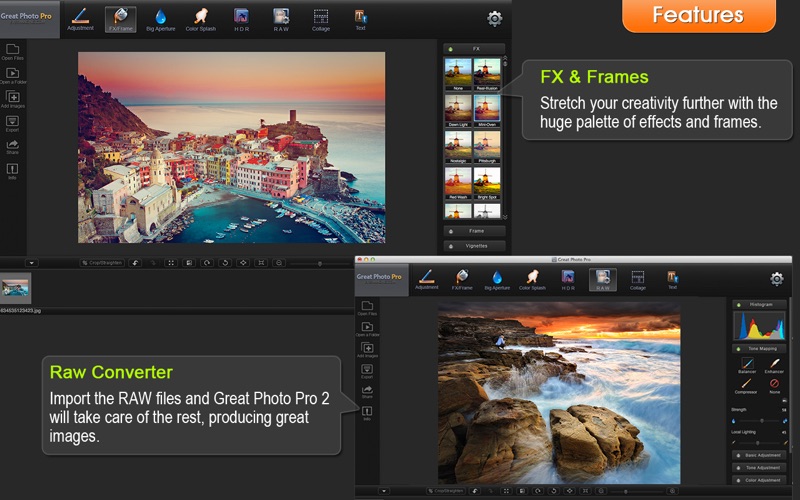Image resolution: width=800 pixels, height=500 pixels.
Task: Click the Text icon in the RAW window toolbar
Action: point(672,279)
